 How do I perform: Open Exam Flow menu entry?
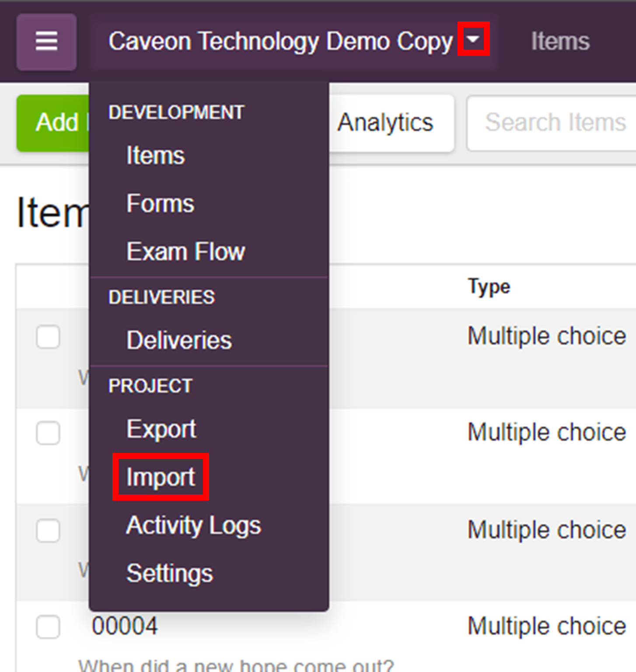click(185, 251)
